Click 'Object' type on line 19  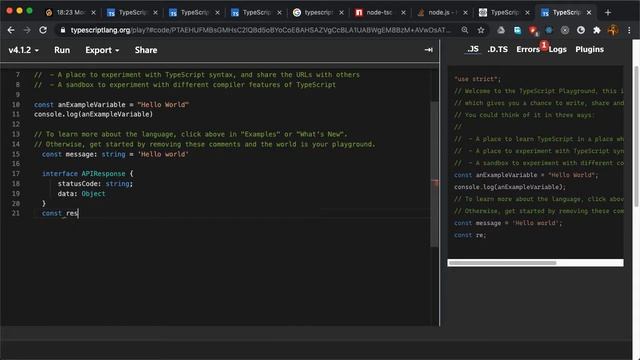pyautogui.click(x=93, y=193)
